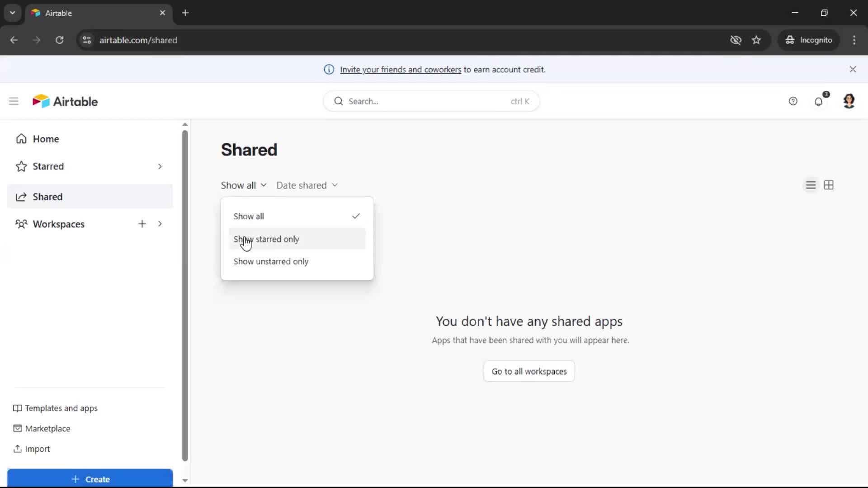Expand the Starred section chevron

click(x=160, y=166)
